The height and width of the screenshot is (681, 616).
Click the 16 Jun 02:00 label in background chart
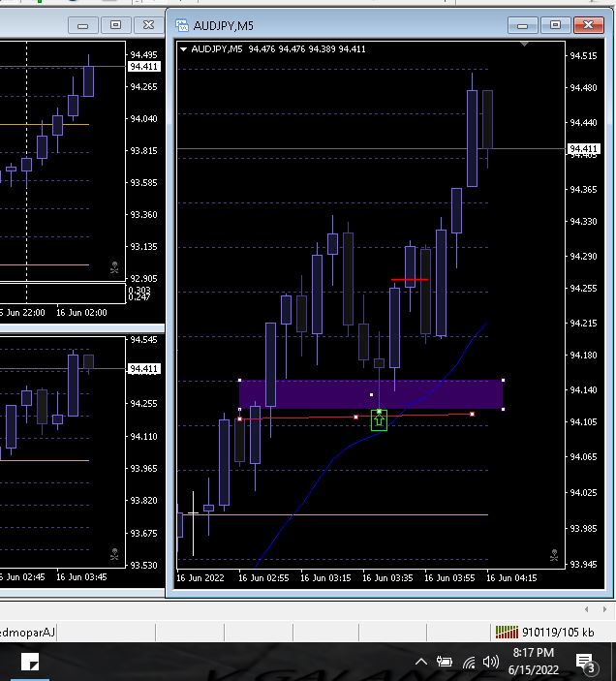81,313
